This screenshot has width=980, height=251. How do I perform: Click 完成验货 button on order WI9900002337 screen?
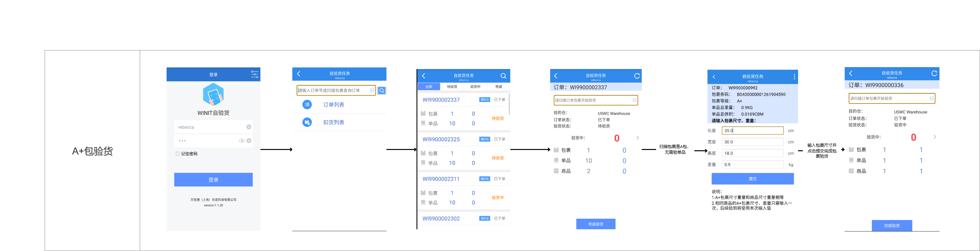596,224
